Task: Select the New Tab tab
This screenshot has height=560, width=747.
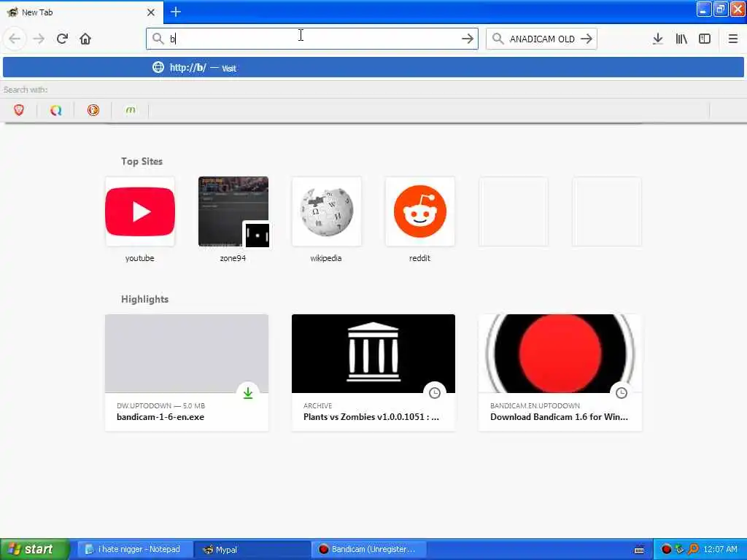Action: pyautogui.click(x=81, y=12)
